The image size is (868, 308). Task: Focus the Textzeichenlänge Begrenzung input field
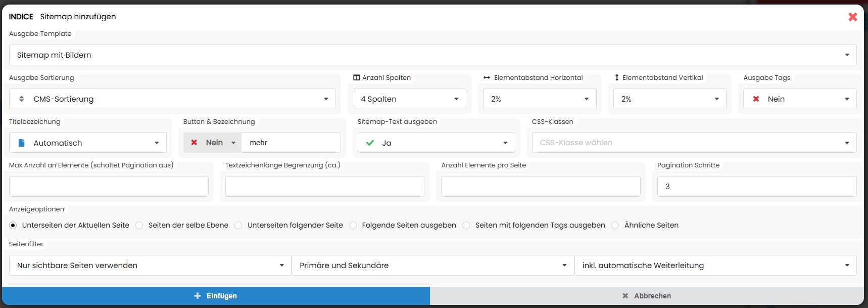click(x=324, y=187)
